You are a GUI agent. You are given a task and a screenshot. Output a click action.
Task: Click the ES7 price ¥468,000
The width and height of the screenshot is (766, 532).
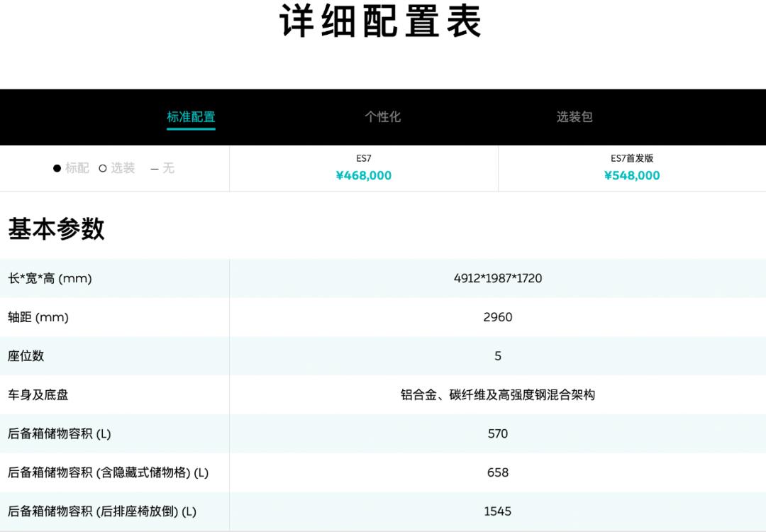pos(364,175)
